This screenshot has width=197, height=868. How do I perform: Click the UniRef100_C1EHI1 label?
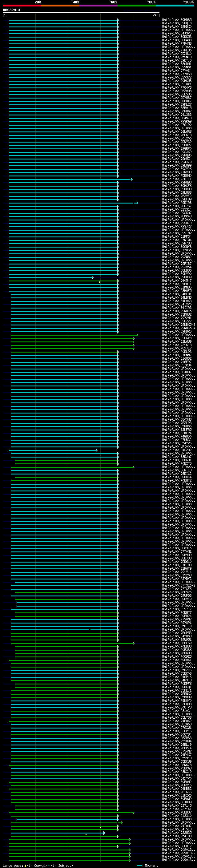tap(177, 284)
